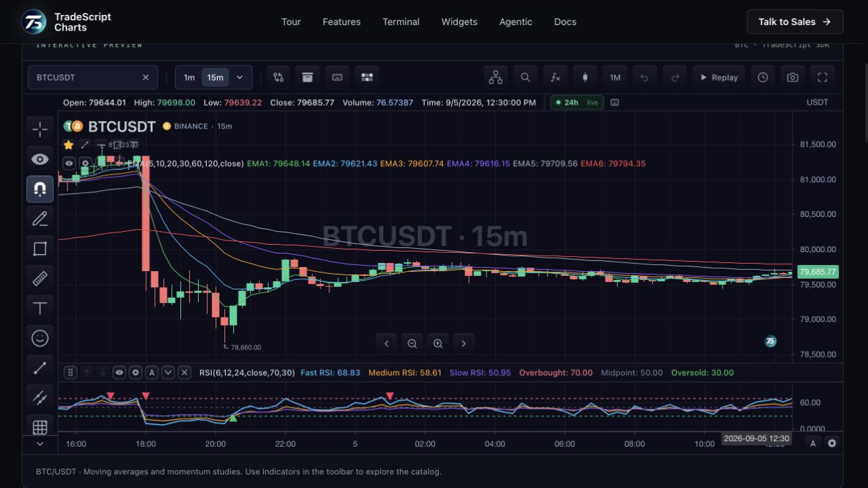Image resolution: width=868 pixels, height=488 pixels.
Task: Toggle auto scale A on time axis
Action: pyautogui.click(x=813, y=443)
